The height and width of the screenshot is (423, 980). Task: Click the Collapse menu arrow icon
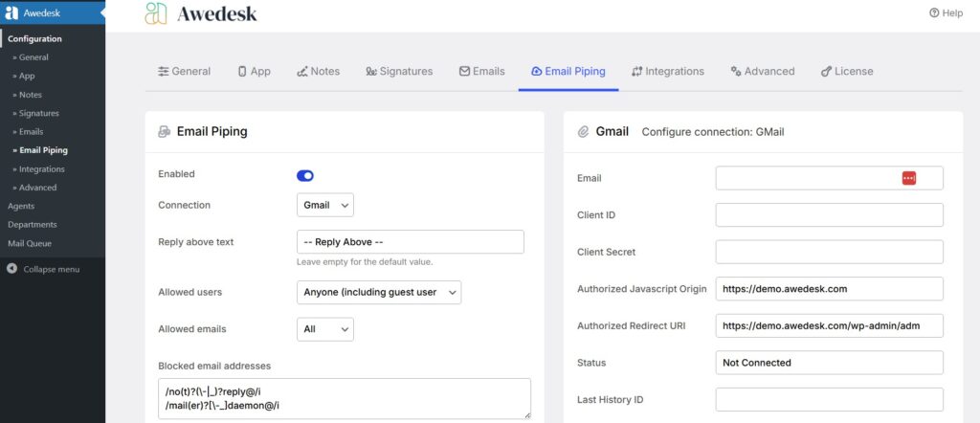point(11,269)
